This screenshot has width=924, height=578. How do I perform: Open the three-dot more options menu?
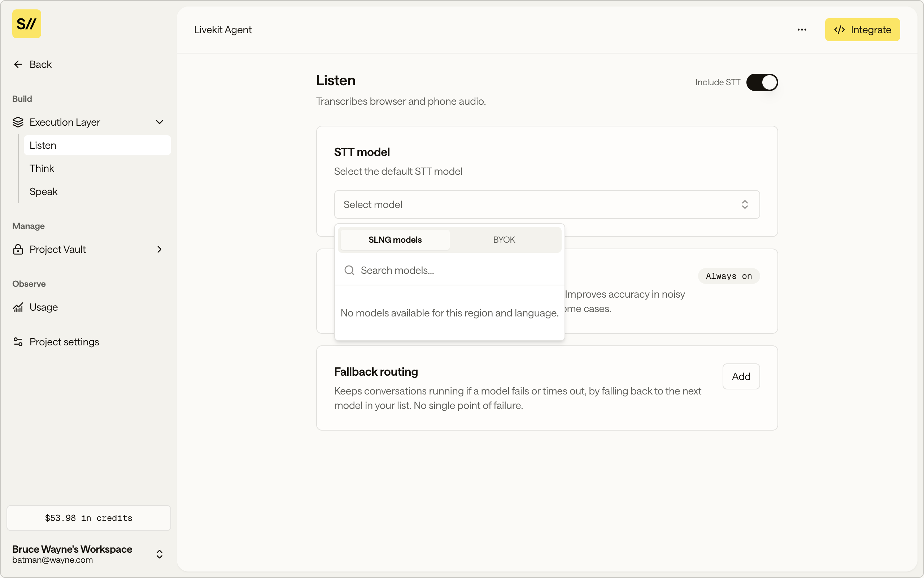(802, 29)
